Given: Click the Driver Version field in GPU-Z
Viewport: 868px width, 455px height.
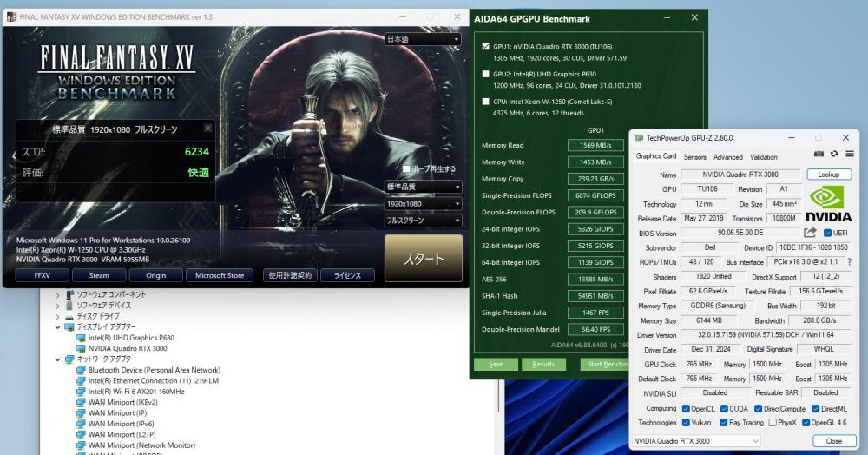Looking at the screenshot, I should [765, 335].
